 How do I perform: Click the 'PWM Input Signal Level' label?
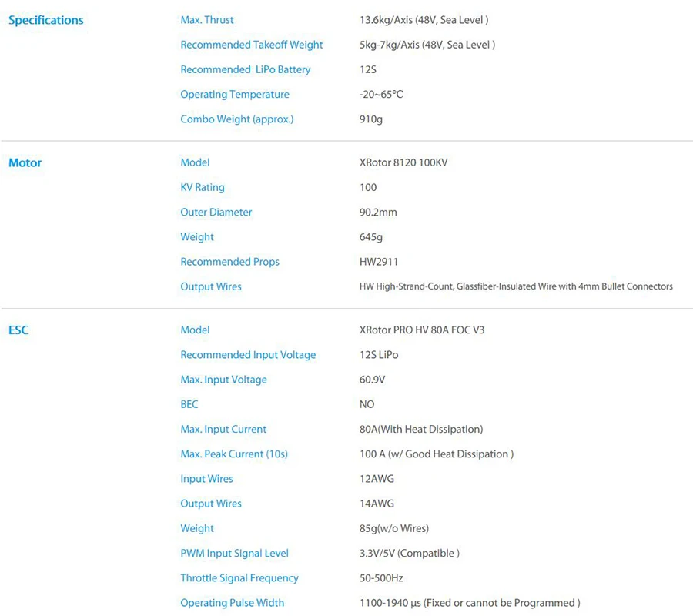[234, 554]
